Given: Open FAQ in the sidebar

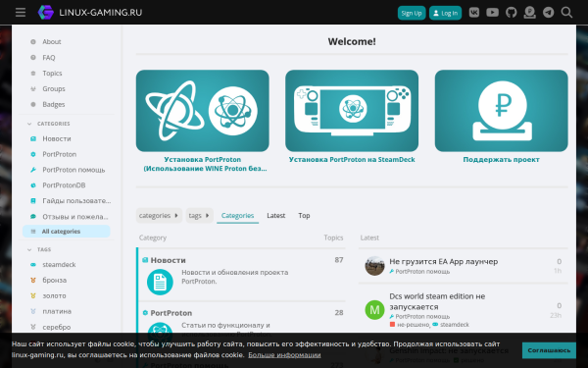Looking at the screenshot, I should pos(49,58).
